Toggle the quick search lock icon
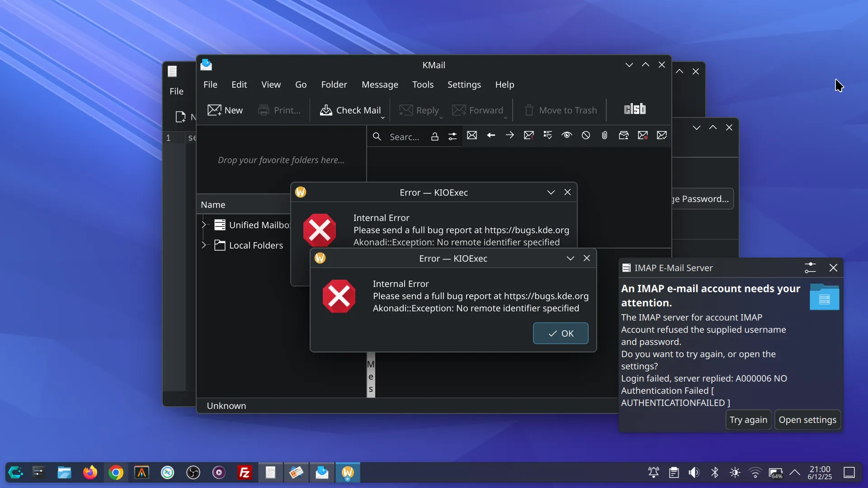This screenshot has width=868, height=488. 434,136
